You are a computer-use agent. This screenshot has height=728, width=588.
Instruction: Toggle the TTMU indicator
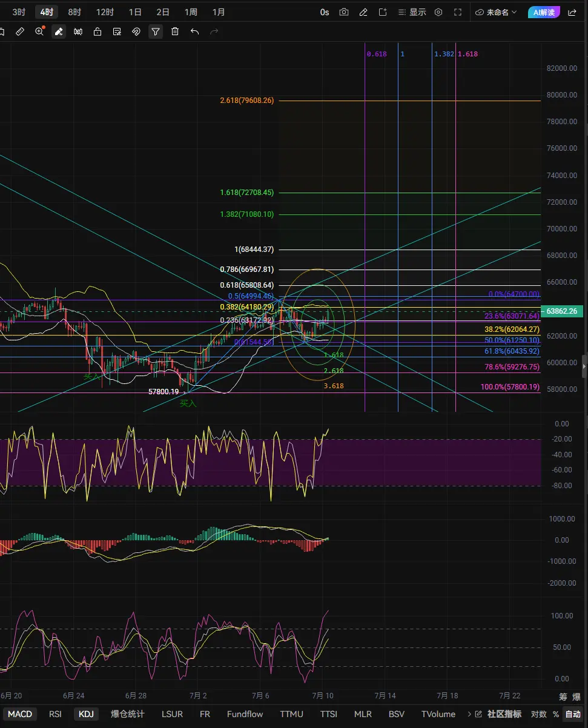click(x=291, y=714)
